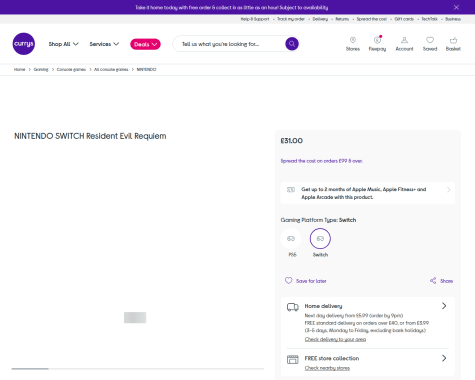Image resolution: width=475 pixels, height=380 pixels.
Task: Go to NINTENDO breadcrumb
Action: point(146,69)
